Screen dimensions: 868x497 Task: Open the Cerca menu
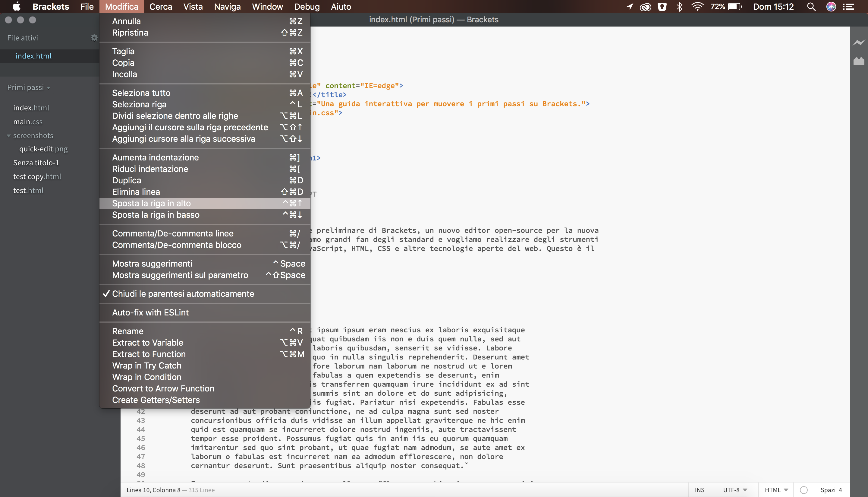(161, 7)
